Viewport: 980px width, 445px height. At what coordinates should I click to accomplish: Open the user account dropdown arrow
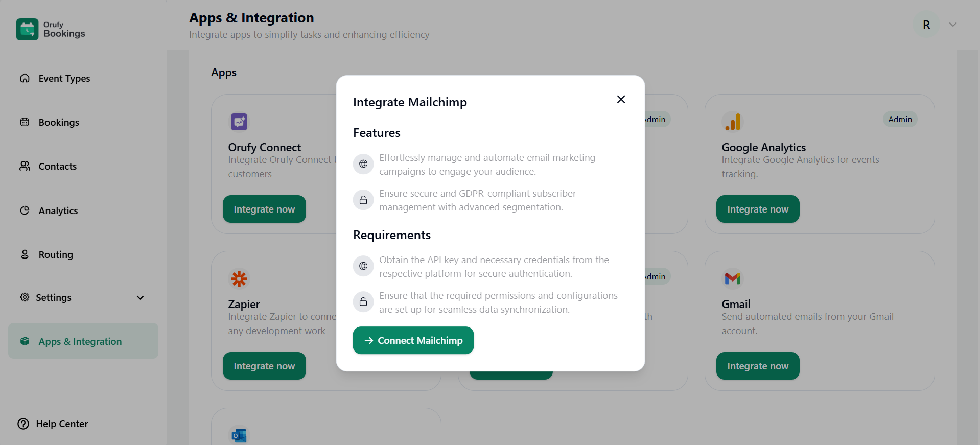(x=952, y=25)
